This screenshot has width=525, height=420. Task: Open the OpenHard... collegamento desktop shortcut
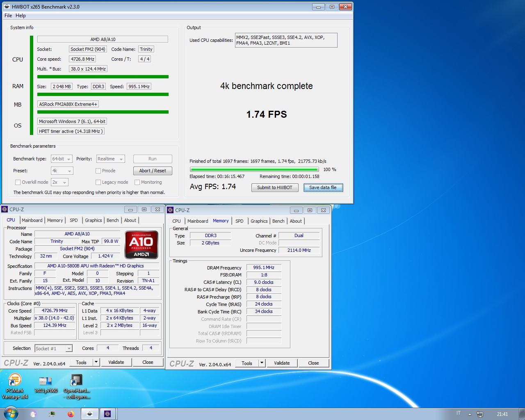coord(77,386)
